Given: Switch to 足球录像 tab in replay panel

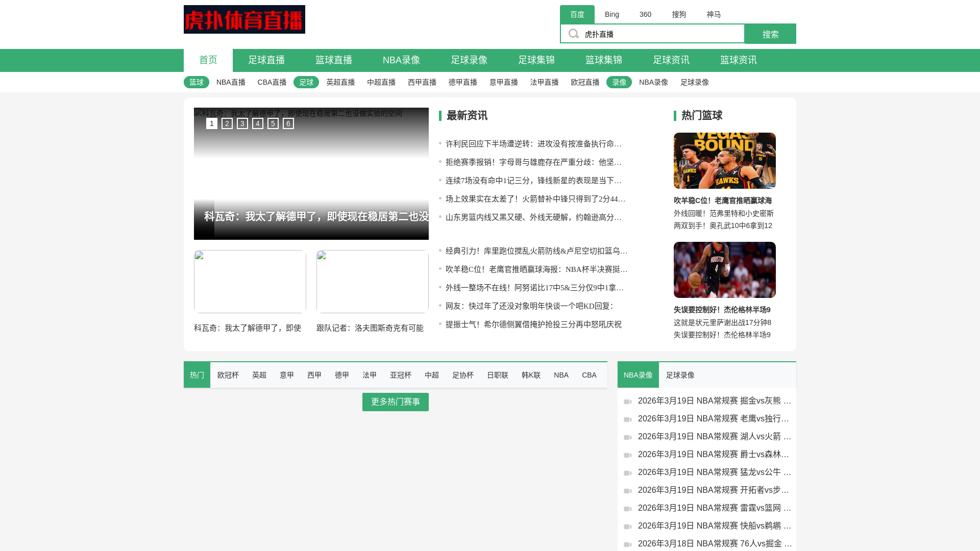Looking at the screenshot, I should click(680, 375).
